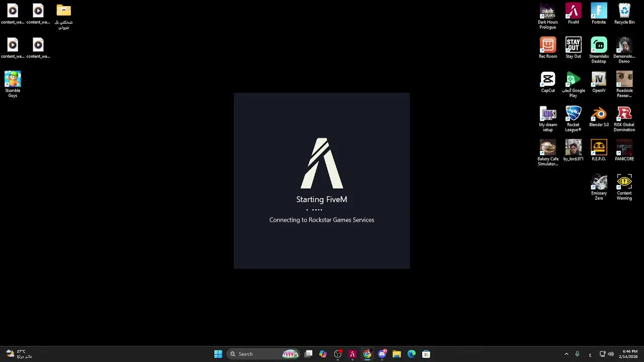Open File Explorer from the taskbar
This screenshot has width=644, height=362.
pyautogui.click(x=396, y=354)
